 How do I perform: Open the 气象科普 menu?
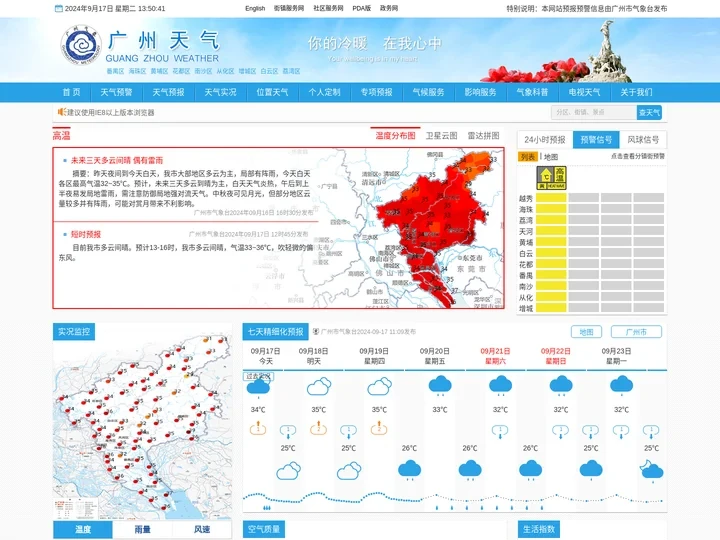tap(532, 92)
